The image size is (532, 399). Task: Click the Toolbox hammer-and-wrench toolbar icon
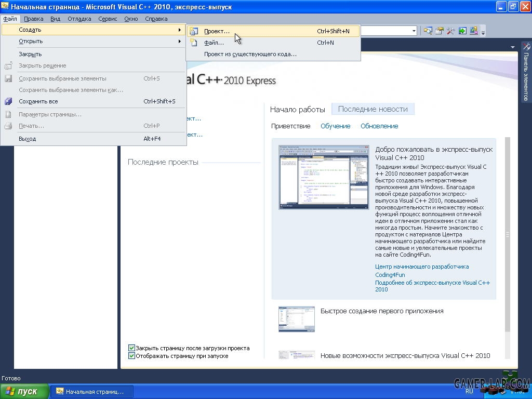point(451,31)
